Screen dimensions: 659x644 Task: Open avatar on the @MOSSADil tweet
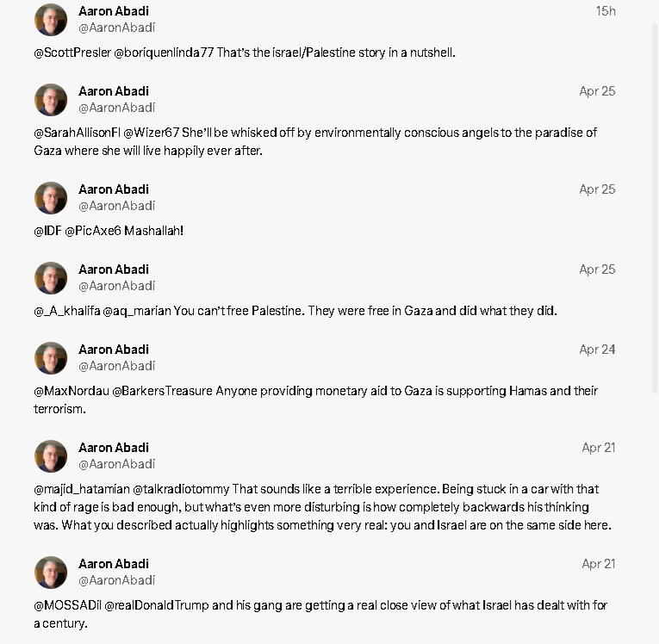[x=51, y=573]
